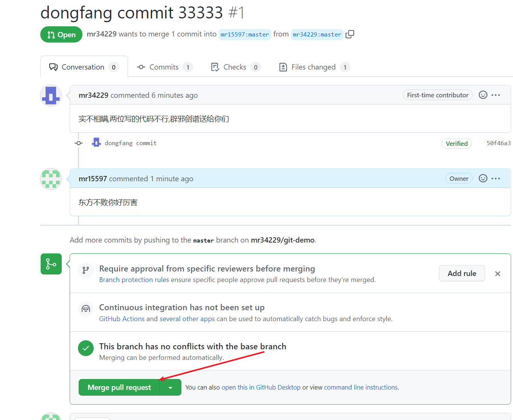
Task: Click the comment text '东方不败你好厉害'
Action: (108, 202)
